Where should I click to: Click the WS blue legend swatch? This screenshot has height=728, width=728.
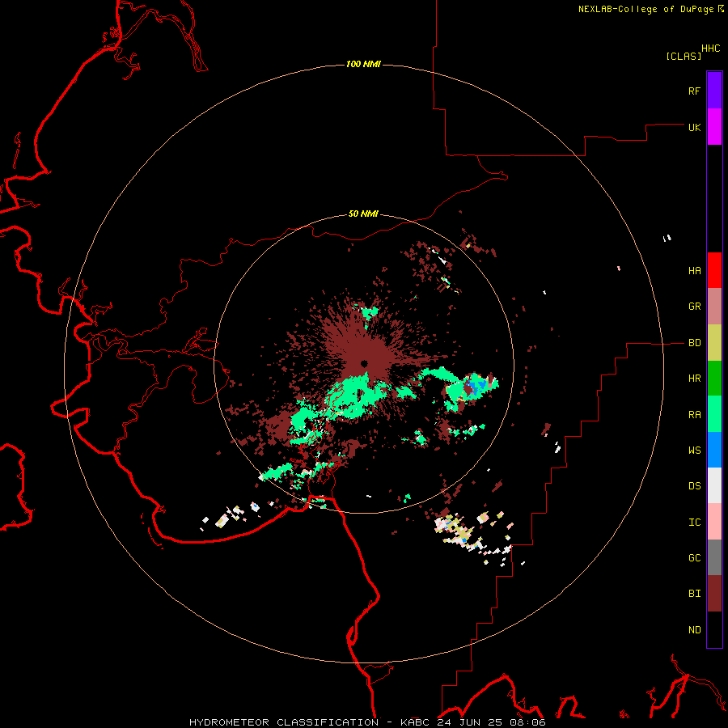tap(714, 450)
